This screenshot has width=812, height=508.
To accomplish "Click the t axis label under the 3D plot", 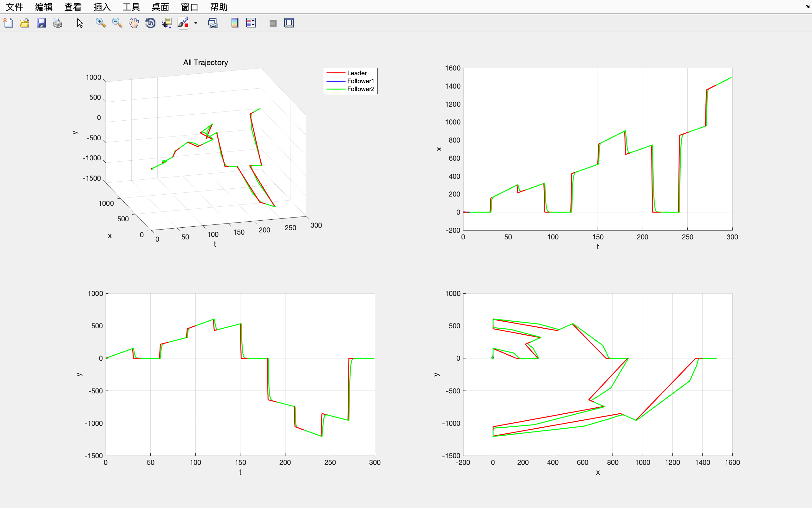I will pos(215,244).
